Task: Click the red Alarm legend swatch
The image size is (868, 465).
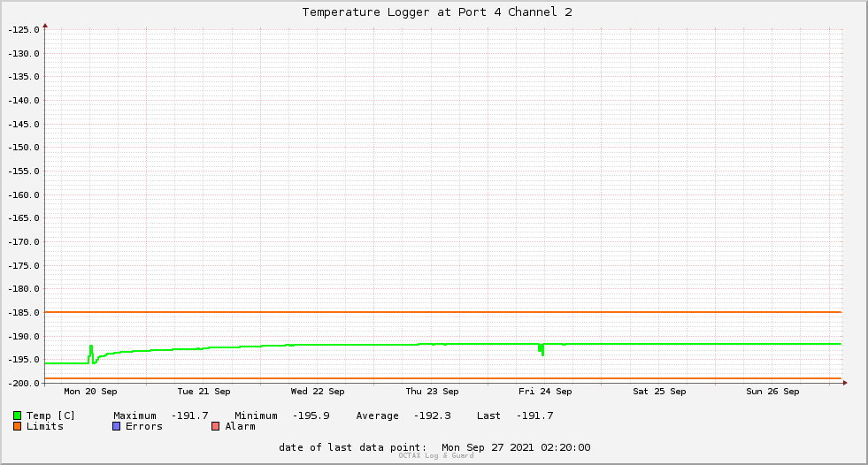Action: click(215, 426)
